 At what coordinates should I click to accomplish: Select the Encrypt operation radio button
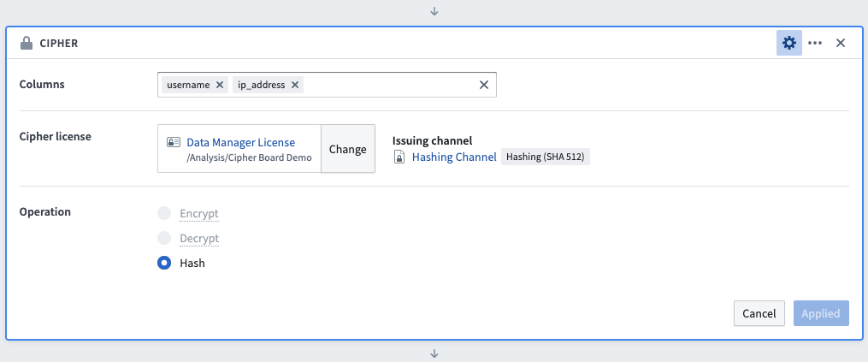click(164, 213)
